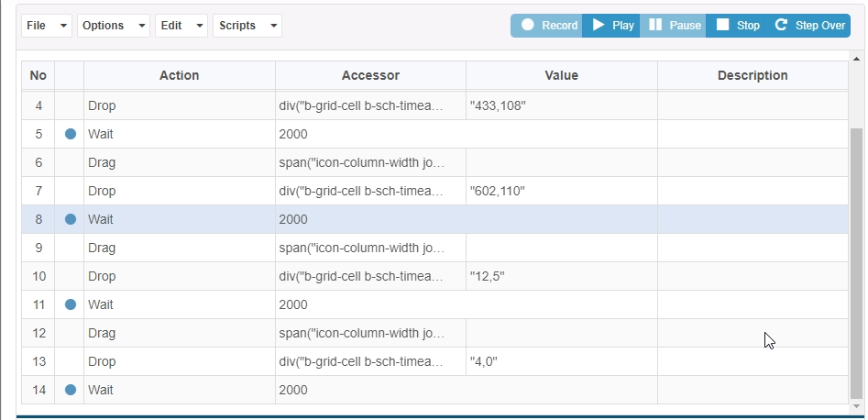The image size is (868, 420).
Task: Stop the script execution
Action: 738,26
